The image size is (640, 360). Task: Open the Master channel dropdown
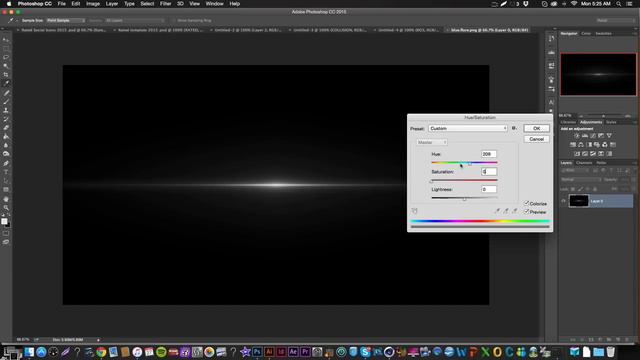click(432, 142)
